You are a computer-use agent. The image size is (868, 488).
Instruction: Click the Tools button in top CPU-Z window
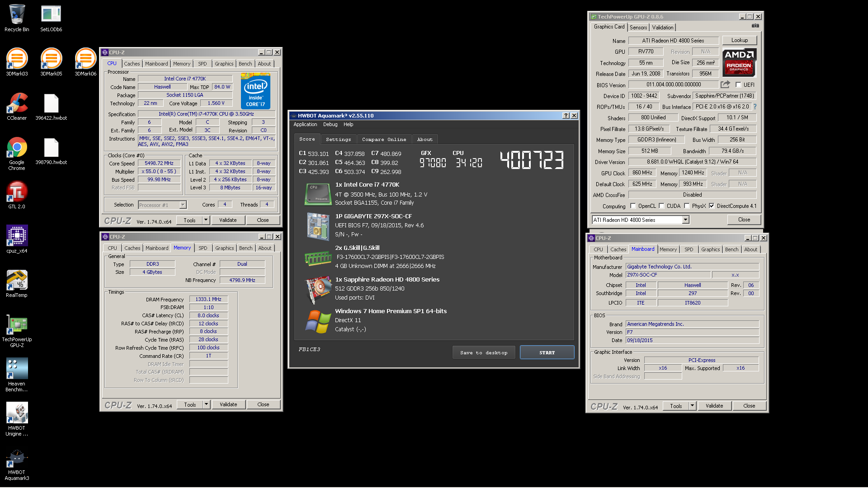coord(189,220)
